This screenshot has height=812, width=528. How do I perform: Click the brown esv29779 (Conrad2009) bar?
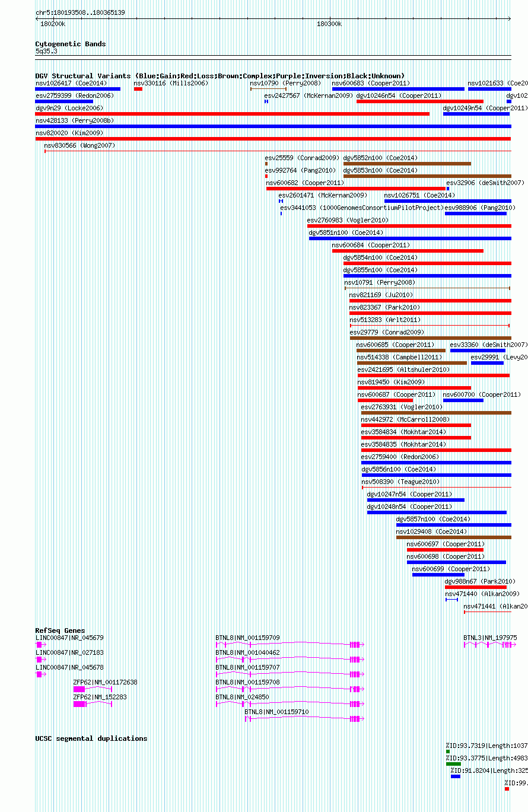coord(430,338)
